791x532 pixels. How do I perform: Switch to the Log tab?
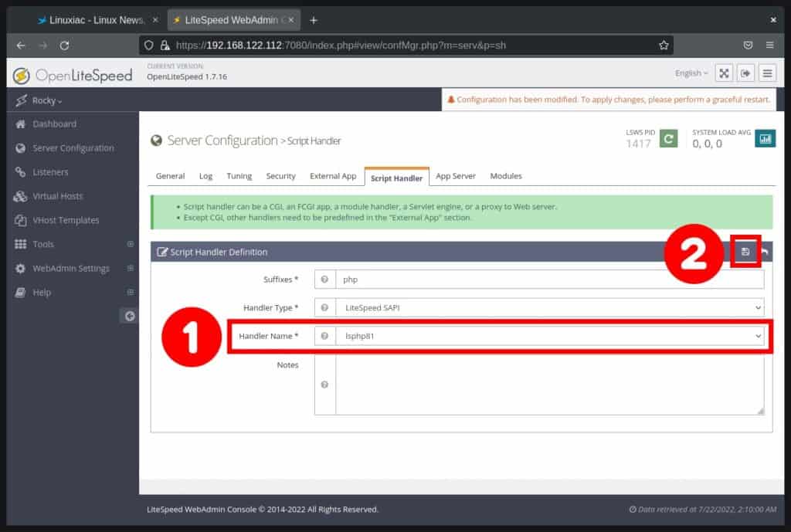click(x=205, y=176)
